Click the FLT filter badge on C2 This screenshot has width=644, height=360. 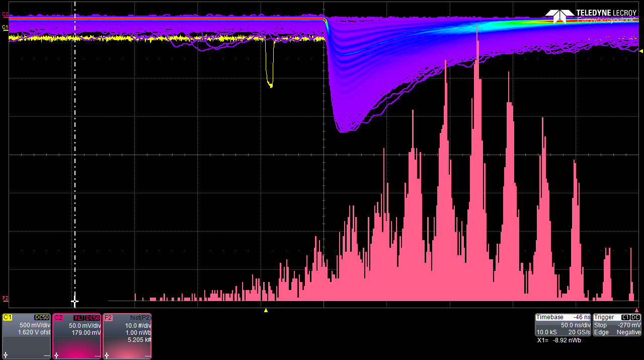79,318
